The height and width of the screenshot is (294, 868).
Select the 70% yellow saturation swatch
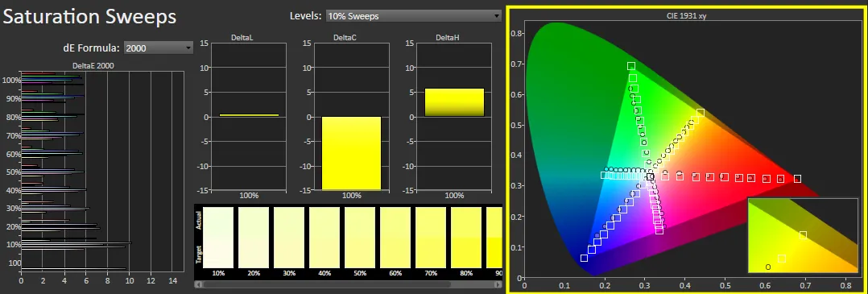pos(432,237)
